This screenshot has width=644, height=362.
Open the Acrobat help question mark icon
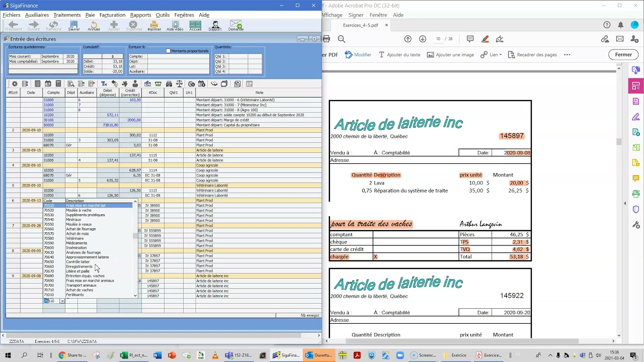[607, 25]
